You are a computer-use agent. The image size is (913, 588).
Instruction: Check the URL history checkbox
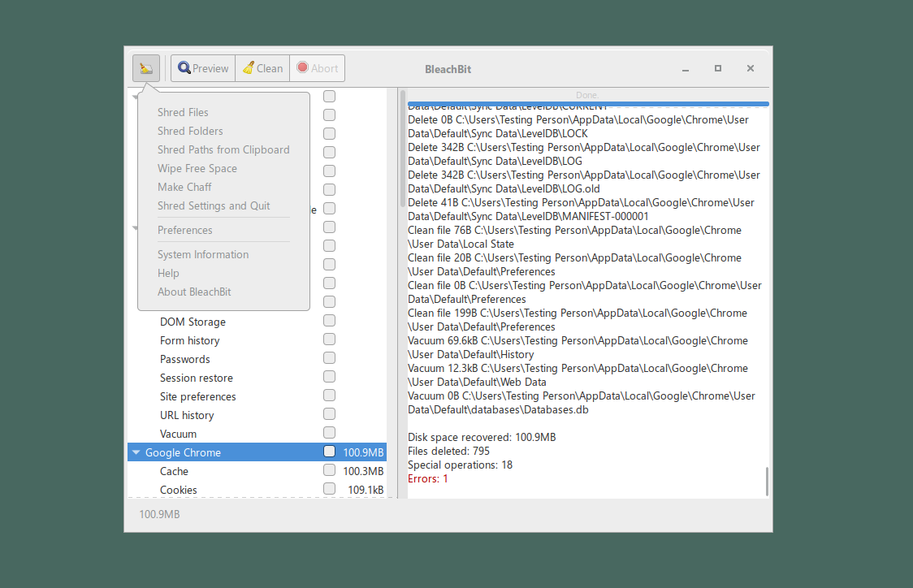tap(330, 414)
